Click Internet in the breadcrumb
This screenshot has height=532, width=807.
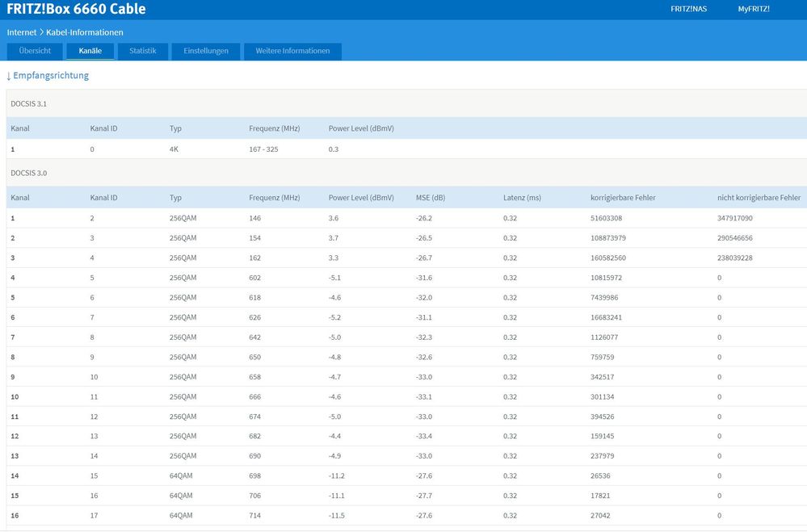click(x=22, y=32)
